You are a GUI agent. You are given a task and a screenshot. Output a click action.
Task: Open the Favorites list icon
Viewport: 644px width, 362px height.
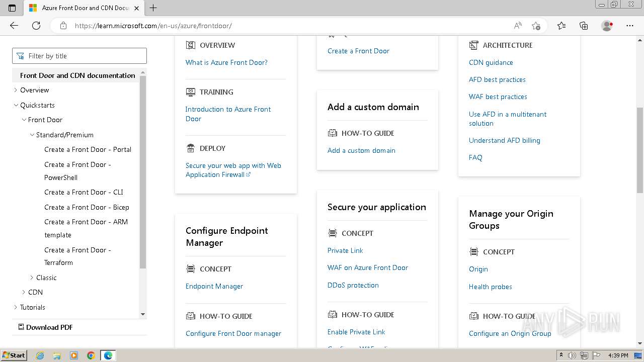tap(561, 26)
